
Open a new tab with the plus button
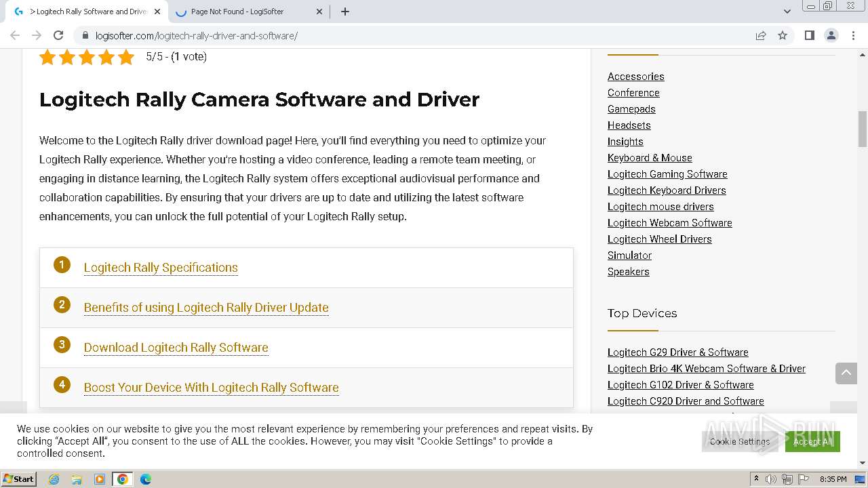[344, 12]
